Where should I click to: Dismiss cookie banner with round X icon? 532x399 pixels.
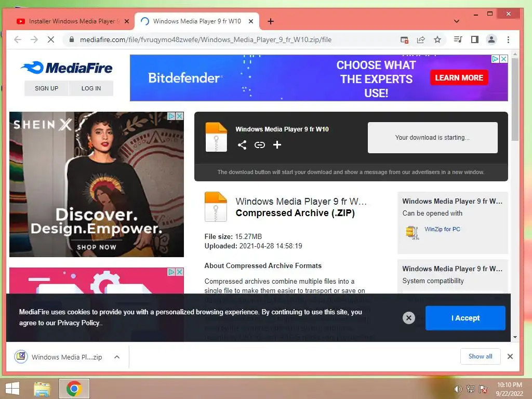pos(409,318)
